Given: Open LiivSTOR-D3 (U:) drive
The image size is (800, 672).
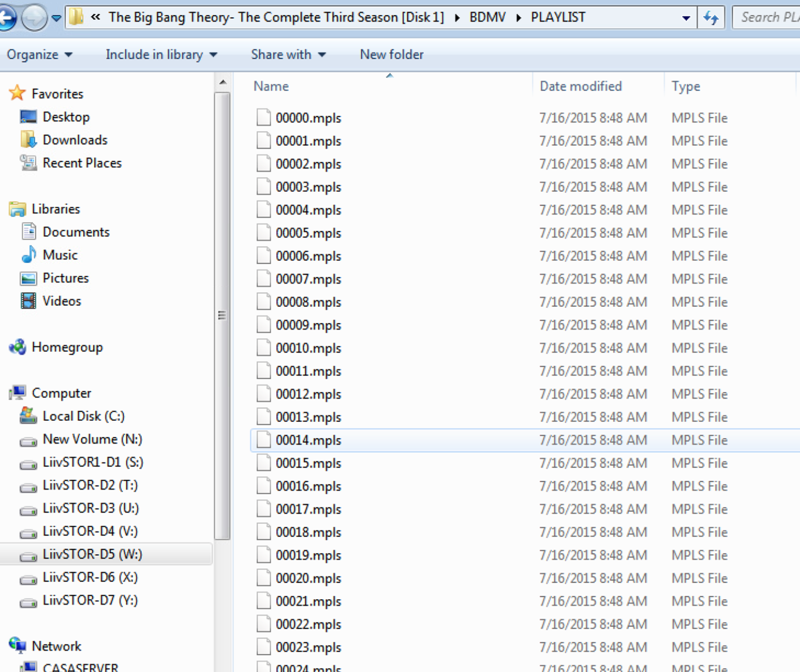Looking at the screenshot, I should tap(91, 508).
